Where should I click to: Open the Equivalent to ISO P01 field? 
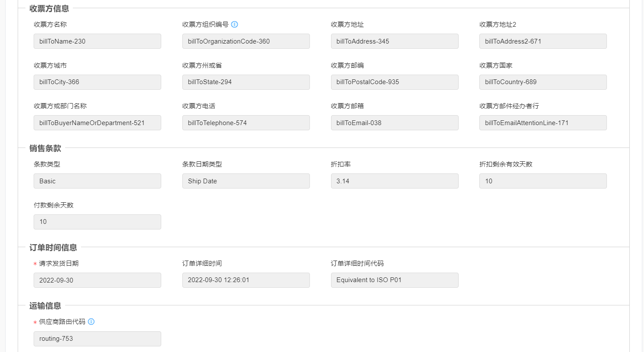(395, 280)
